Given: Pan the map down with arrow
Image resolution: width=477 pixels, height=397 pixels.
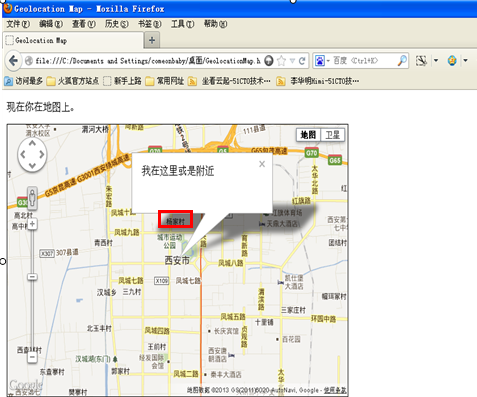Looking at the screenshot, I should click(32, 165).
